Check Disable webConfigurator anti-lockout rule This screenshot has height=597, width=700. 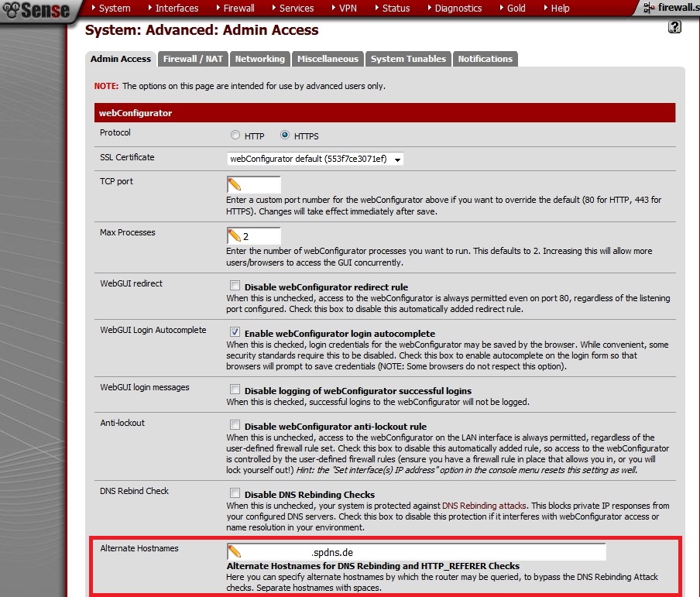[x=235, y=426]
